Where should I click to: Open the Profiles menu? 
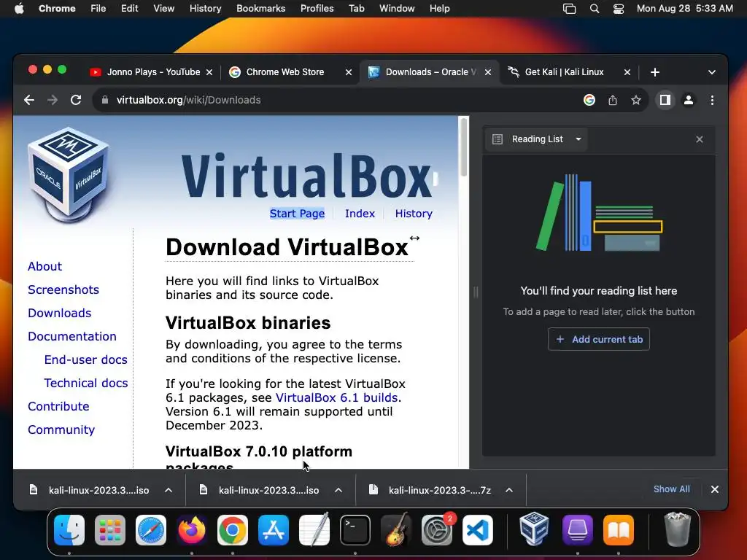coord(317,9)
